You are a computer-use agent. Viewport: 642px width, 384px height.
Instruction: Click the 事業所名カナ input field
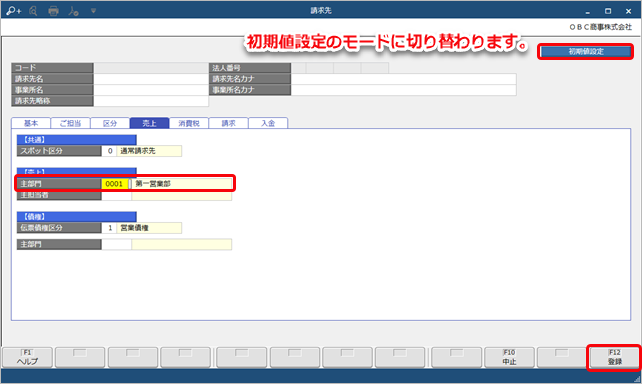click(x=403, y=90)
